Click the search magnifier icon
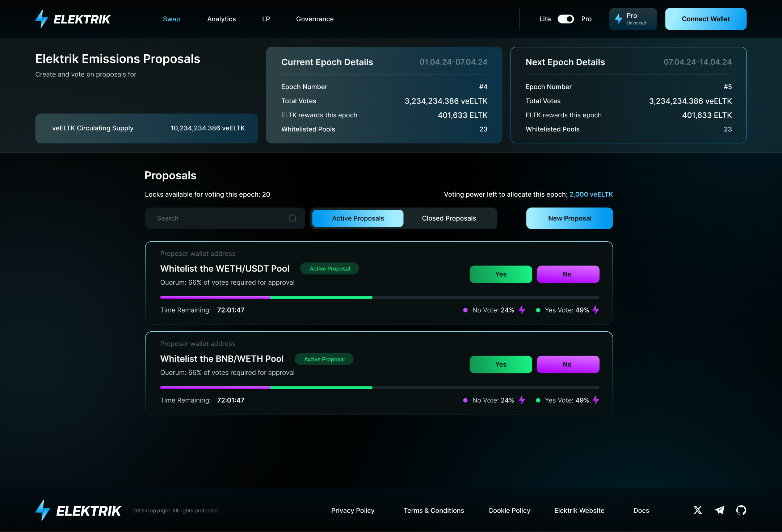Image resolution: width=782 pixels, height=532 pixels. [293, 218]
